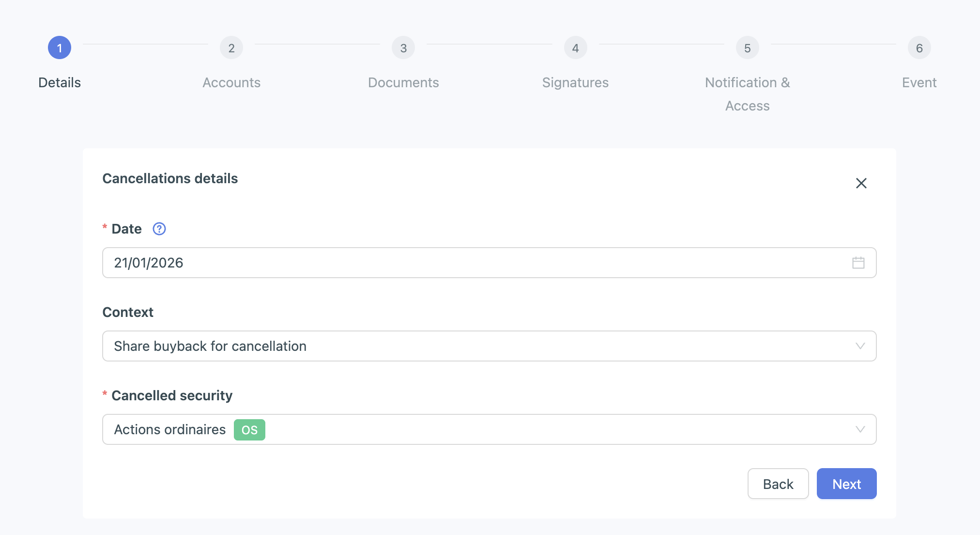The image size is (980, 535).
Task: Click the step 1 circle icon
Action: tap(60, 48)
